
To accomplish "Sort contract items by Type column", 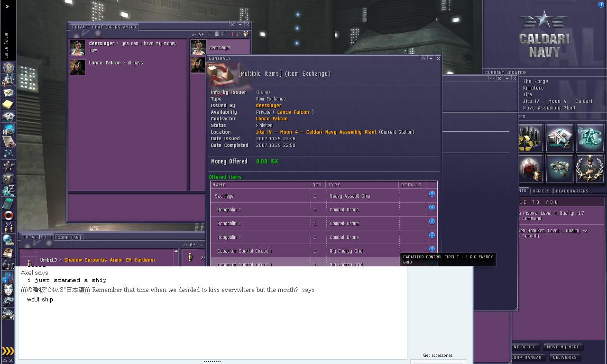I will pos(362,185).
